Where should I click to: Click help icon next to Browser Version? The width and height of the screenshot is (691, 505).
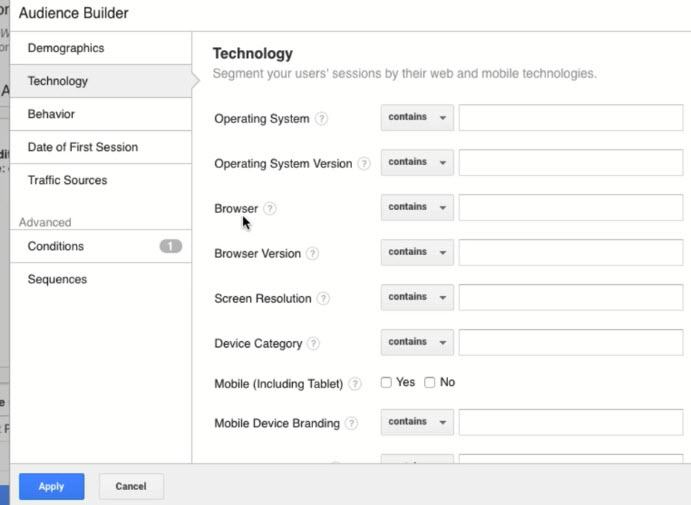coord(313,254)
